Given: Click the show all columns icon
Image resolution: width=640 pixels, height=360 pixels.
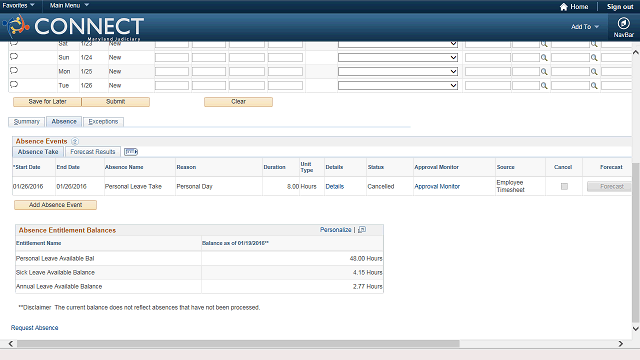Looking at the screenshot, I should coord(131,152).
